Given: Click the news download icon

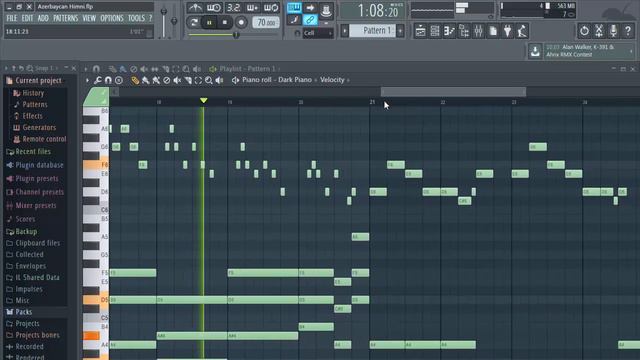Looking at the screenshot, I should (535, 51).
